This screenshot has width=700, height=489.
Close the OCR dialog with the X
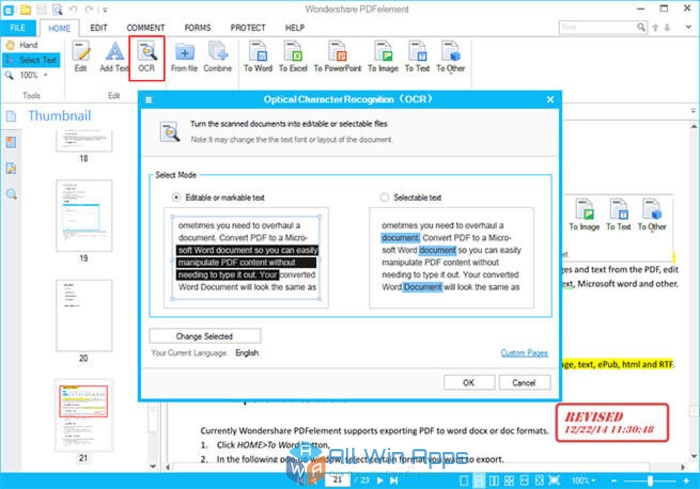(x=550, y=100)
